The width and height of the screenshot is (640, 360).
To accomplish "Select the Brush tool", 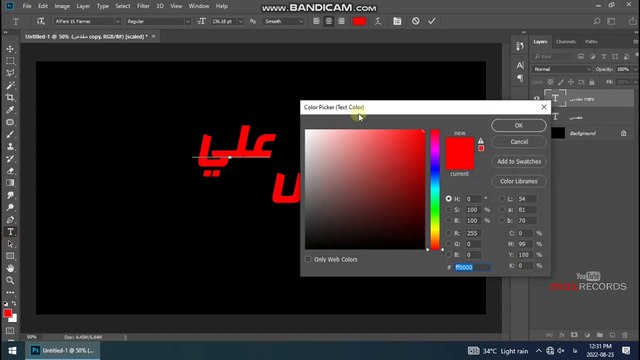I will click(x=10, y=134).
